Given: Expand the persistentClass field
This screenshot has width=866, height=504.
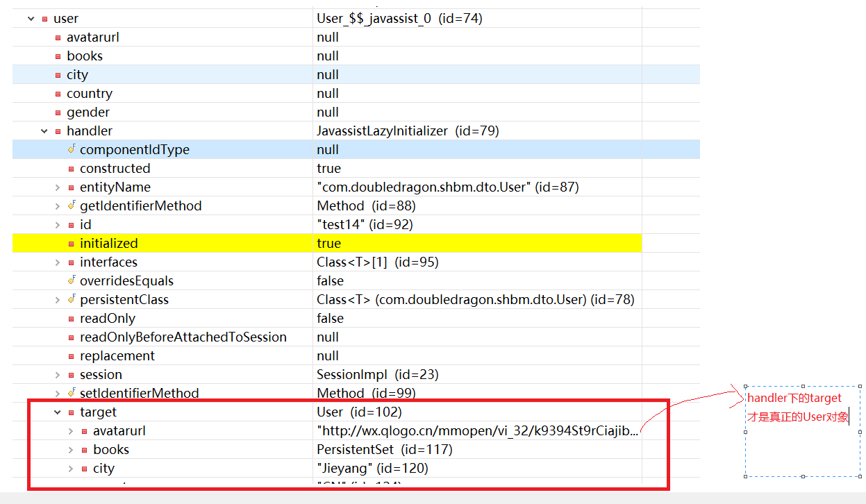Looking at the screenshot, I should point(58,299).
